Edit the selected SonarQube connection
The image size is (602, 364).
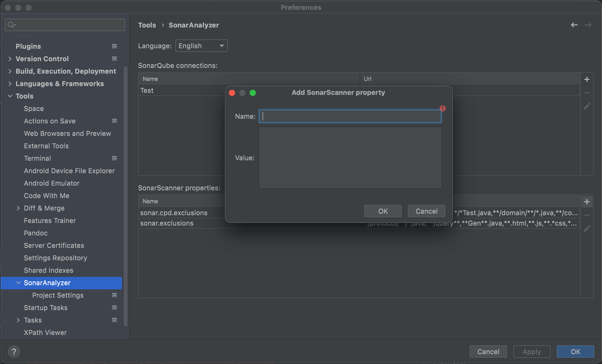(587, 106)
